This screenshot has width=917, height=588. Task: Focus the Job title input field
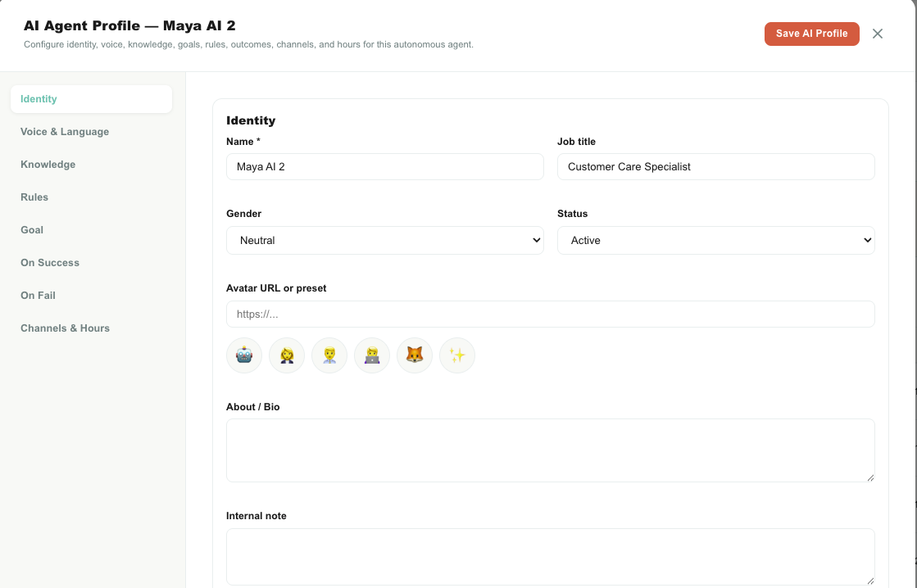[x=716, y=166]
